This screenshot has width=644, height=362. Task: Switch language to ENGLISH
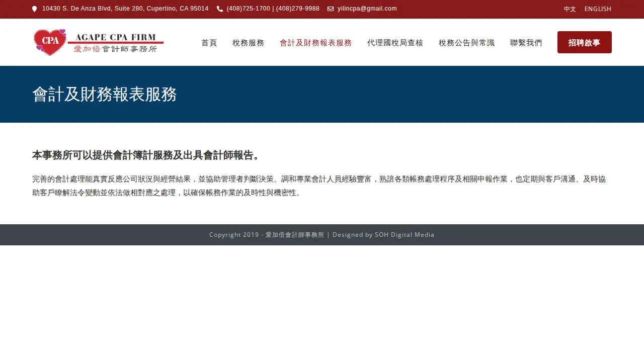598,9
